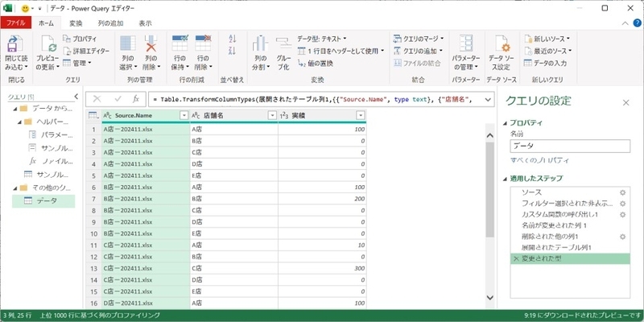Click the fx add step icon
644x322 pixels.
coord(136,99)
